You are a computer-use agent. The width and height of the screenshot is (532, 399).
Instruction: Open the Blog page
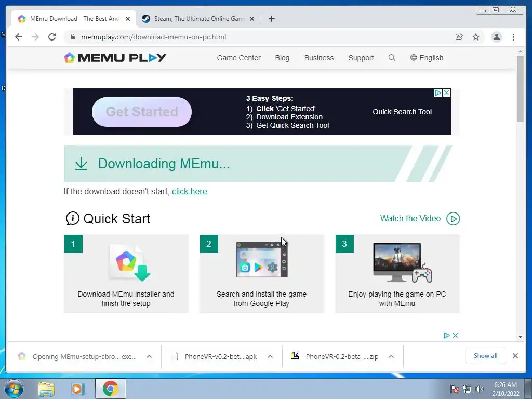[x=282, y=58]
